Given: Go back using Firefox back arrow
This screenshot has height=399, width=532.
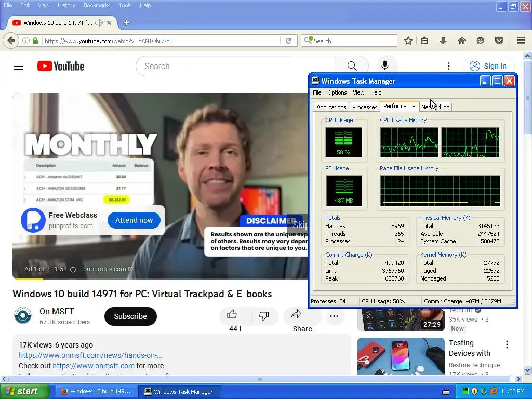Looking at the screenshot, I should pyautogui.click(x=11, y=41).
